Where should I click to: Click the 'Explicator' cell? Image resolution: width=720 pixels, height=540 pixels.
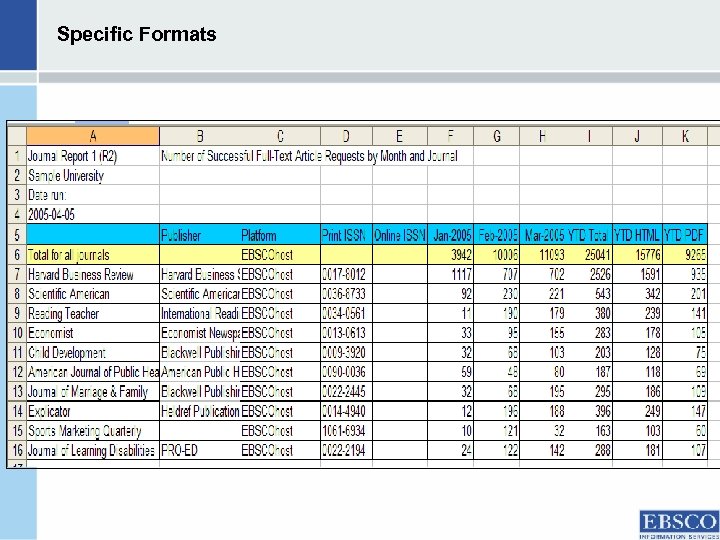coord(93,411)
